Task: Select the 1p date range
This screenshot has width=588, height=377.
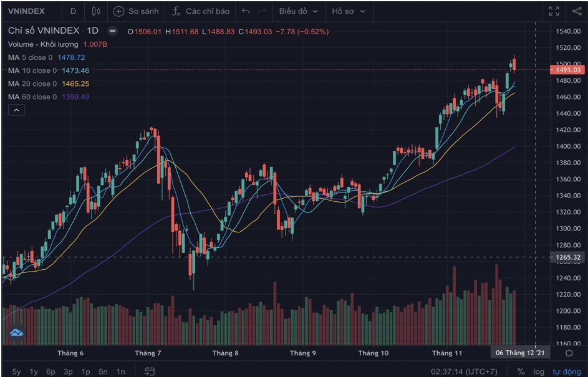Action: (x=86, y=372)
